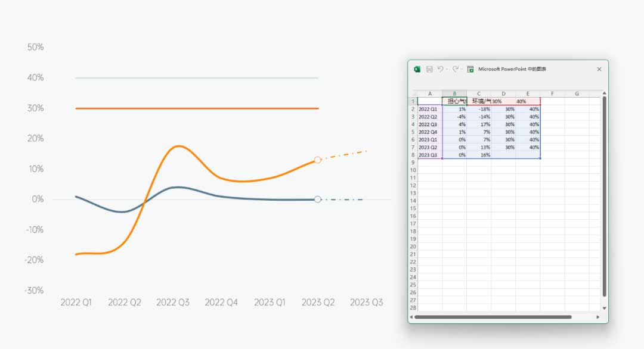Image resolution: width=644 pixels, height=349 pixels.
Task: Select column B header
Action: click(454, 94)
